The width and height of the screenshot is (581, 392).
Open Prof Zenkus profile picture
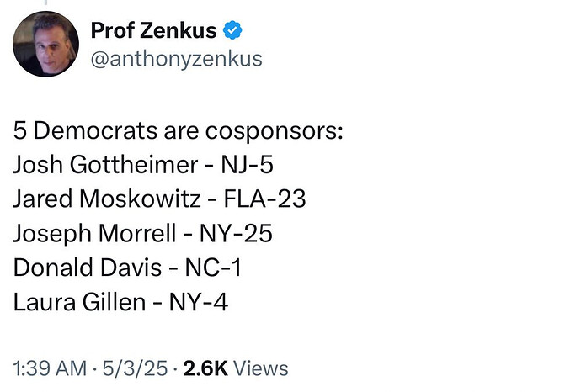pos(45,44)
